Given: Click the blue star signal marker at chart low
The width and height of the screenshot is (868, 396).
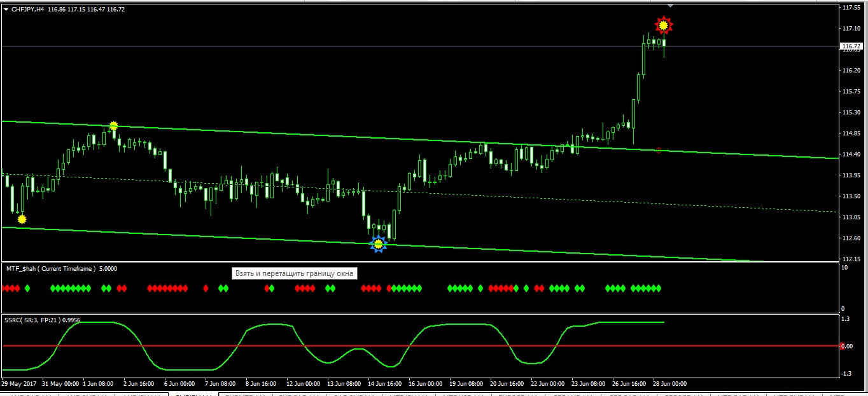Looking at the screenshot, I should 379,244.
